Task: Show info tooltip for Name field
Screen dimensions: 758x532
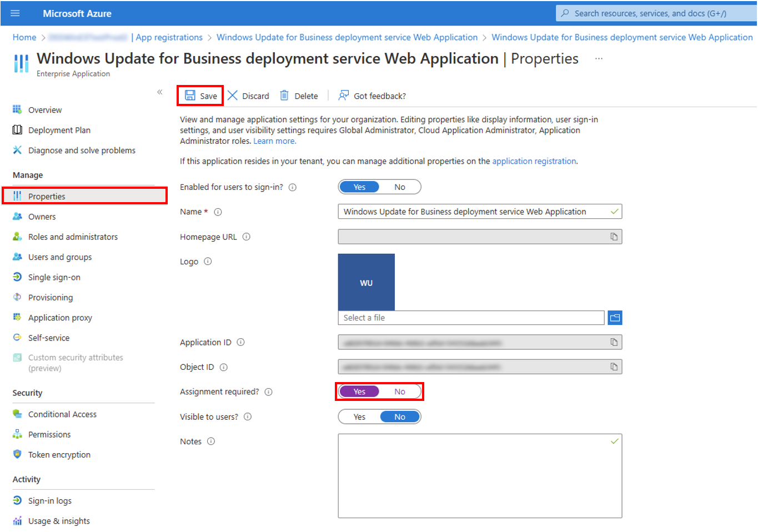Action: point(218,212)
